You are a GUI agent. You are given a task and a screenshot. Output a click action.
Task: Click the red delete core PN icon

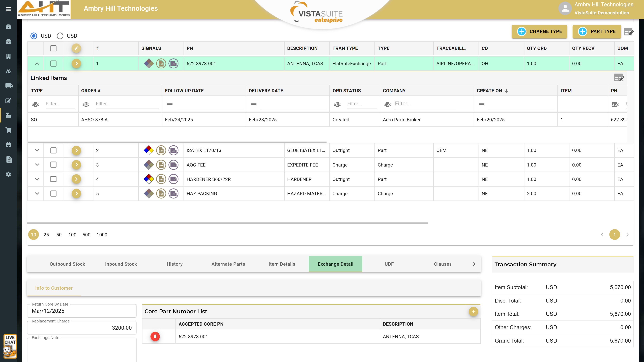(155, 336)
